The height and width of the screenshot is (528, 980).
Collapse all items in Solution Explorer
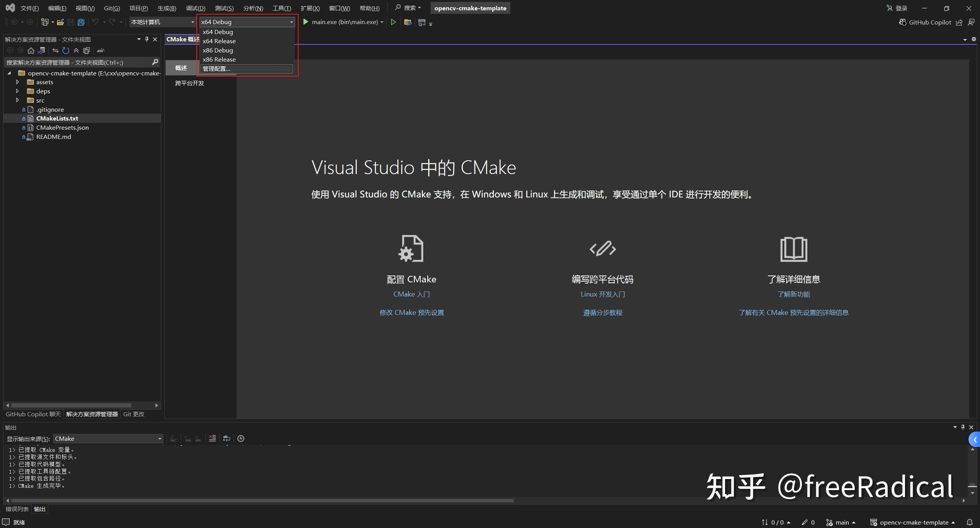point(76,51)
